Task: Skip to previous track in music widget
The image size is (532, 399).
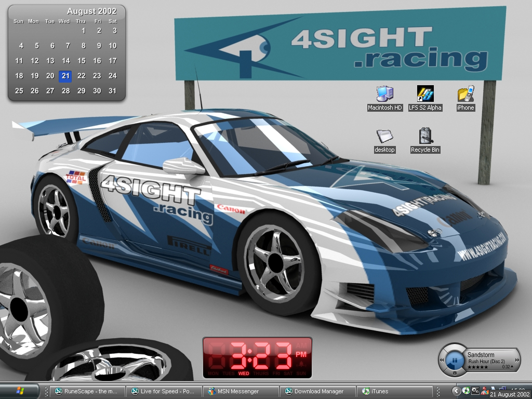Action: click(x=442, y=360)
